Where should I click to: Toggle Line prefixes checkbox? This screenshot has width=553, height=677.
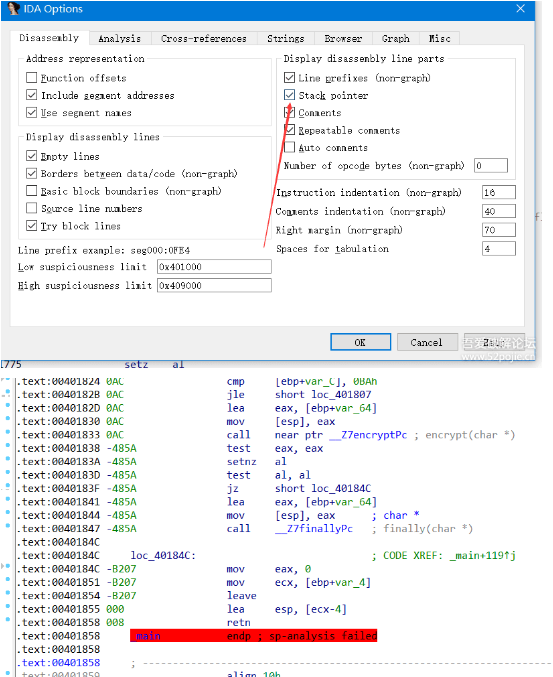coord(289,78)
